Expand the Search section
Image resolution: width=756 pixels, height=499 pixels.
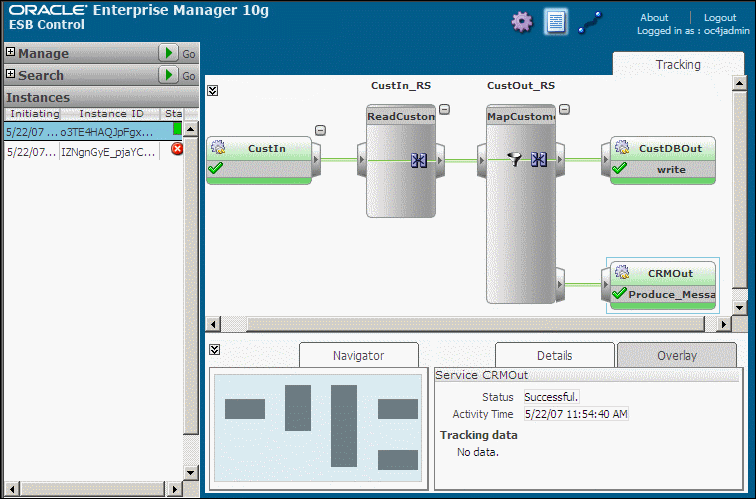click(11, 74)
